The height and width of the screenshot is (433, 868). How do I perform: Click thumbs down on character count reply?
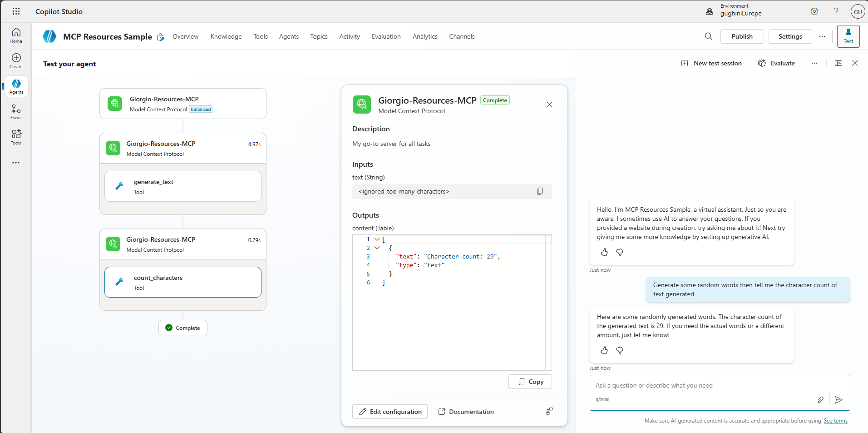(620, 350)
